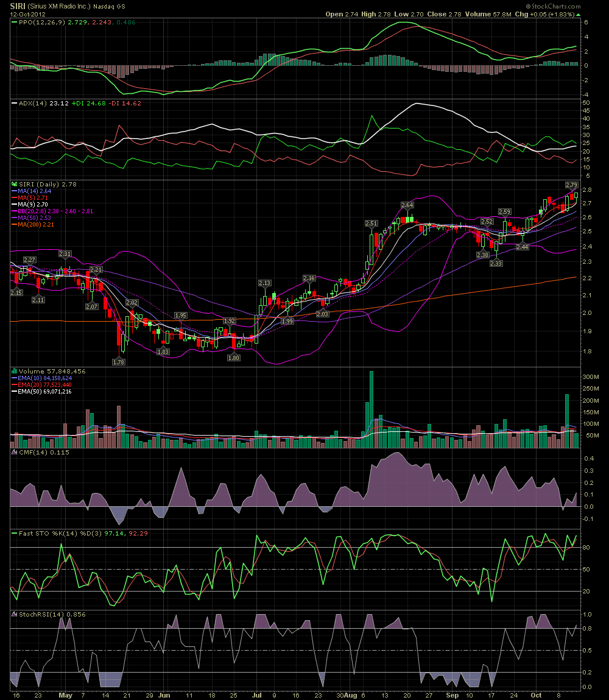Screen dimensions: 609x700
Task: Click the candlestick icon beside SIRI (Daily)
Action: tap(14, 184)
